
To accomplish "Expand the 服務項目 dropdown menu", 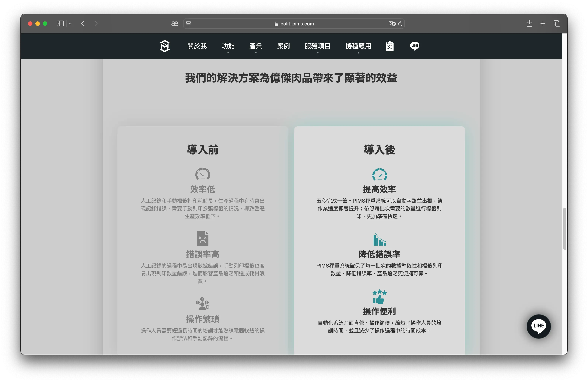I will pyautogui.click(x=318, y=46).
